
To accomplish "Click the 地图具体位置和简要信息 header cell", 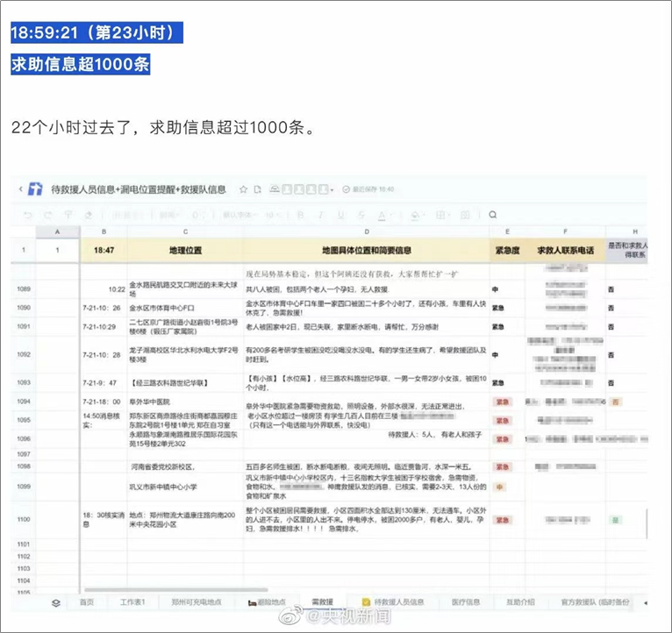I will click(x=367, y=250).
